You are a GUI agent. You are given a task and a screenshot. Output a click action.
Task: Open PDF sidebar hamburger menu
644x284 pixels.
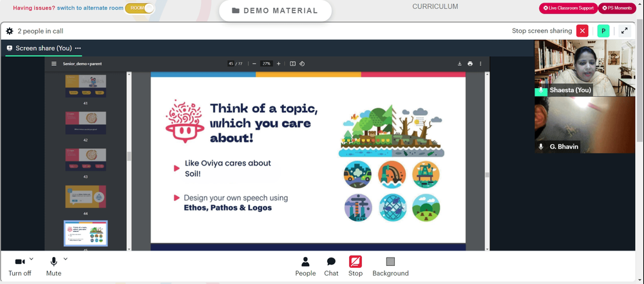pos(54,64)
